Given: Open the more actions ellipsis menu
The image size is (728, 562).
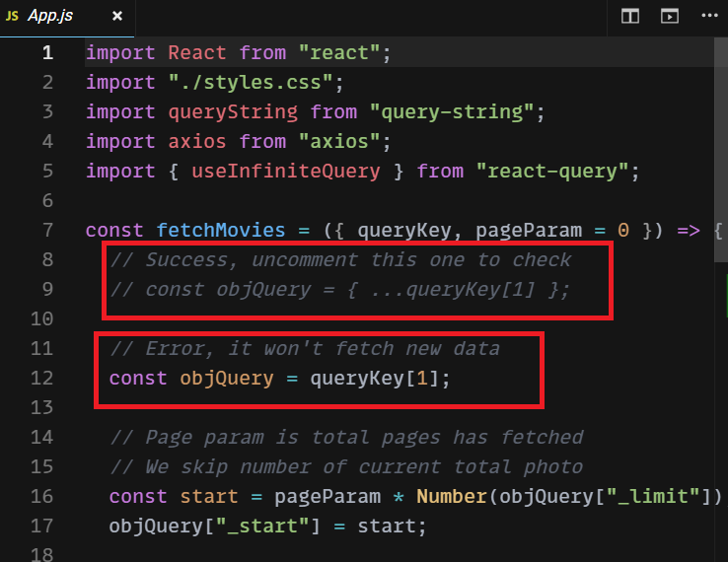Looking at the screenshot, I should coord(709,16).
